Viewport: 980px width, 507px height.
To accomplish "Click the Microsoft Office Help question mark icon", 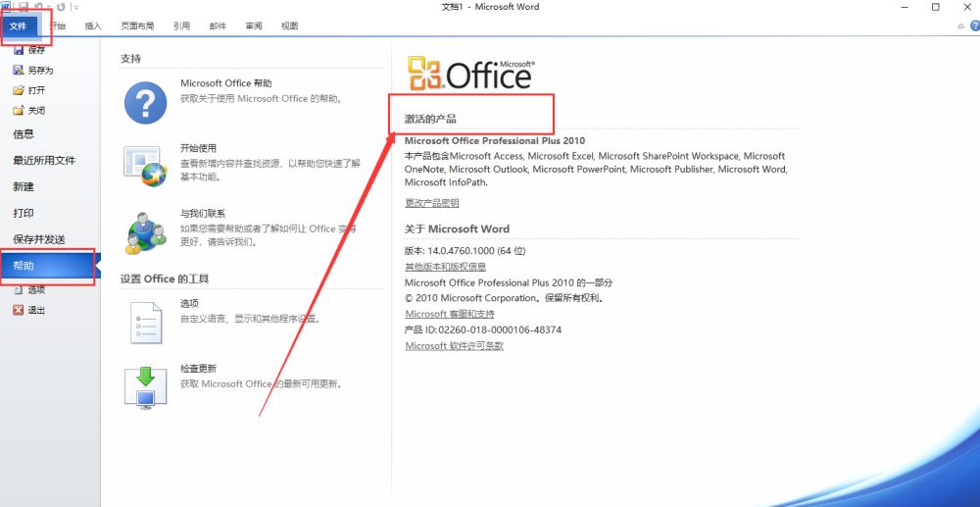I will [146, 102].
